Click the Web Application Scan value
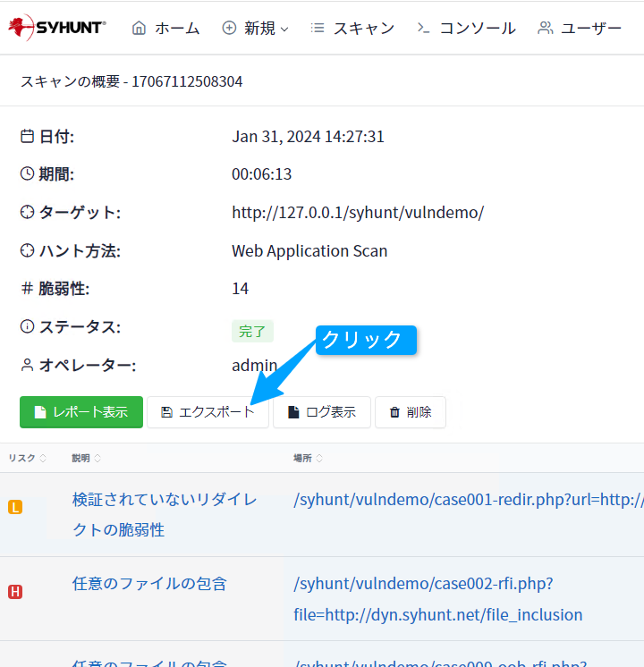 pyautogui.click(x=309, y=250)
